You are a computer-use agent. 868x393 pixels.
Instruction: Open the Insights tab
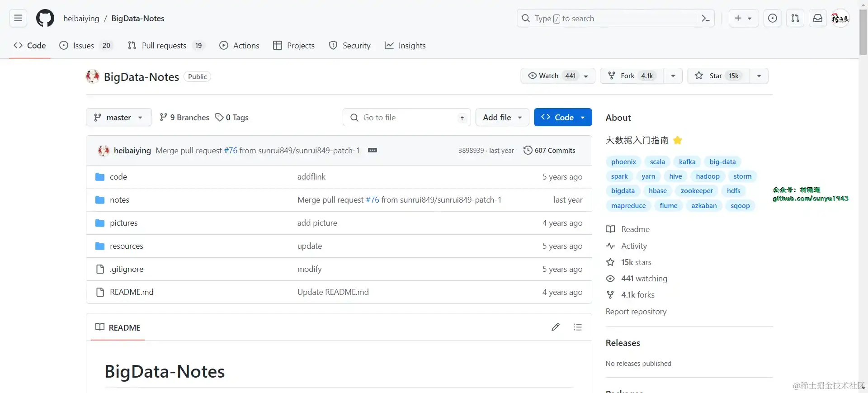405,46
